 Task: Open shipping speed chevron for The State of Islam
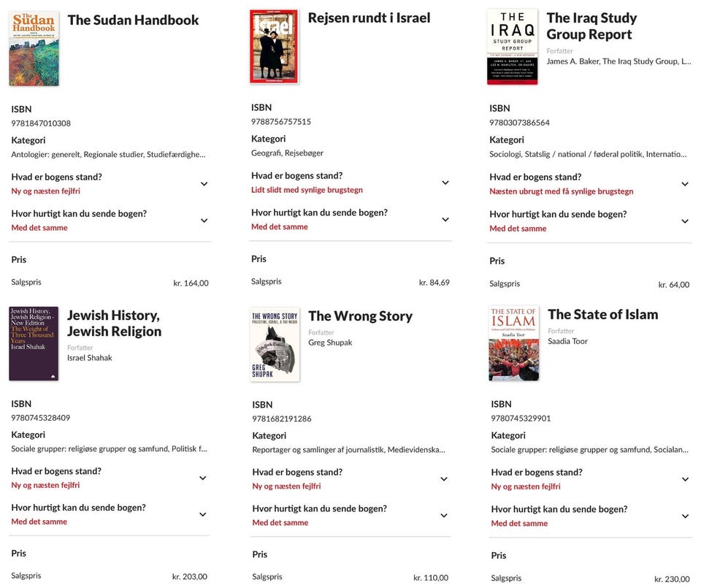685,516
